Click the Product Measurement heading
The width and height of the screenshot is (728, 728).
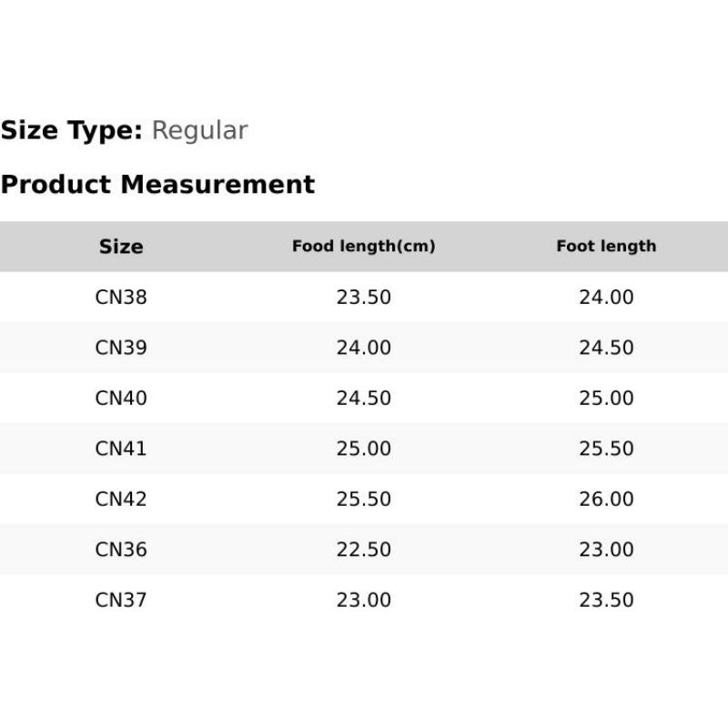pos(157,185)
